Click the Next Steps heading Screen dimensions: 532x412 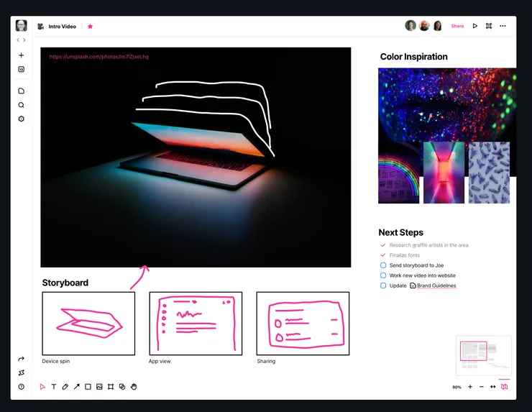[400, 232]
